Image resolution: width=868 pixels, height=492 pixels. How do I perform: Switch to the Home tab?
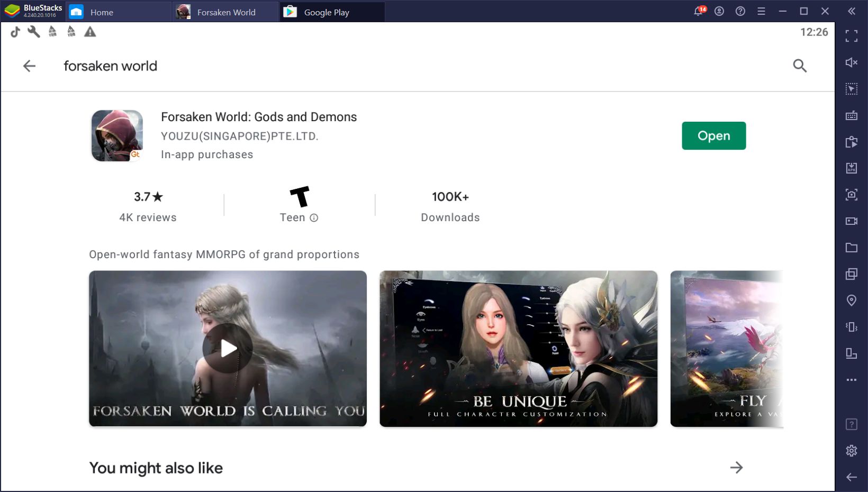click(x=118, y=12)
